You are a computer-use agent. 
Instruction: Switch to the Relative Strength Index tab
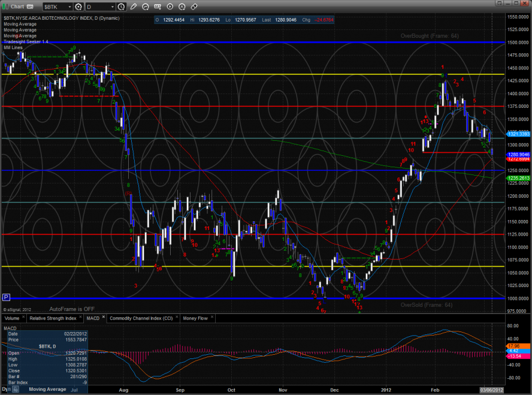52,318
